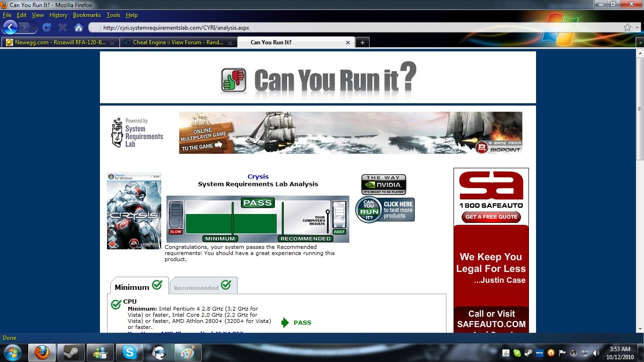Open the Help menu
Image resolution: width=644 pixels, height=362 pixels.
[x=132, y=15]
